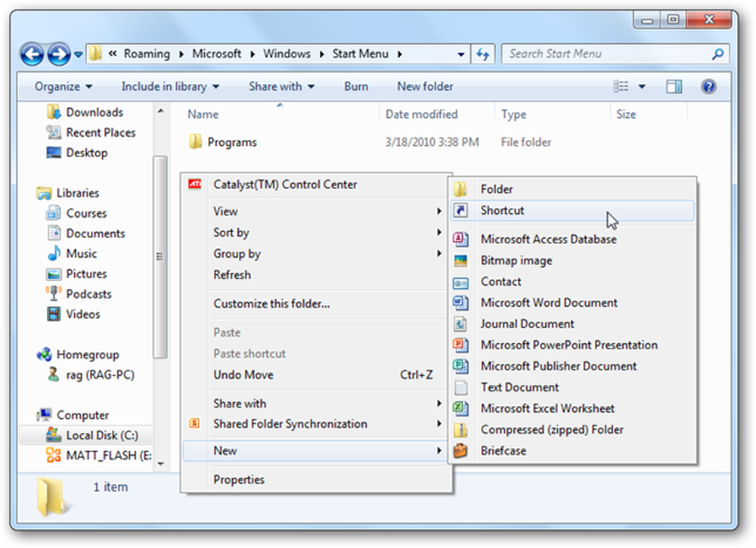Click the change view icon

click(621, 87)
